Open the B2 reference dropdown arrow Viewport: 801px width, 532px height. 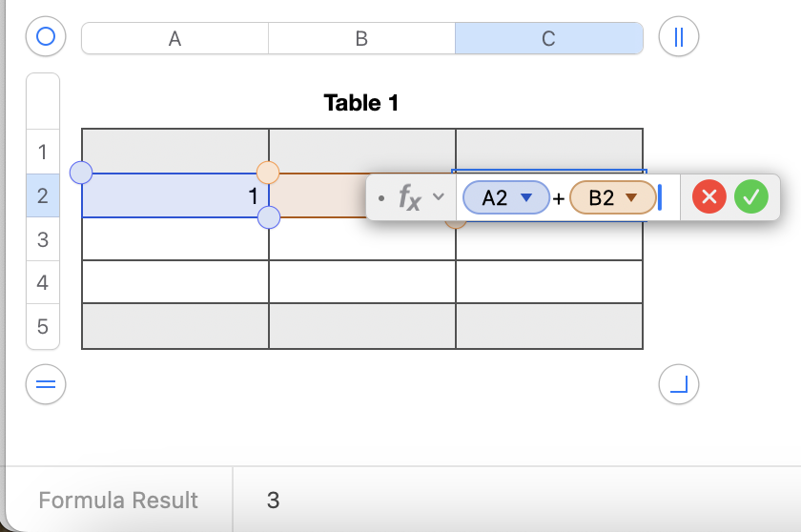point(631,198)
